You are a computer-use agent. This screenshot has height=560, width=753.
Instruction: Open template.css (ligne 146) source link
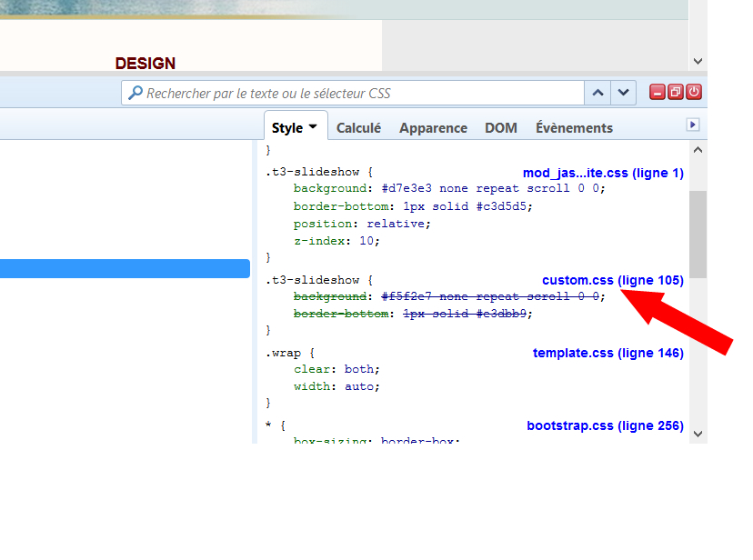pyautogui.click(x=607, y=353)
